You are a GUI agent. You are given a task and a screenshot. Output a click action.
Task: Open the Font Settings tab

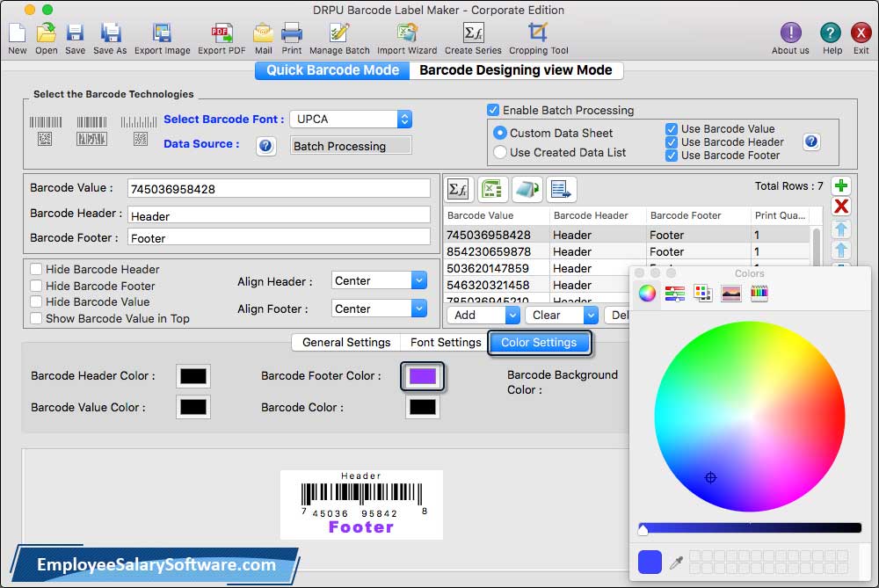point(446,342)
